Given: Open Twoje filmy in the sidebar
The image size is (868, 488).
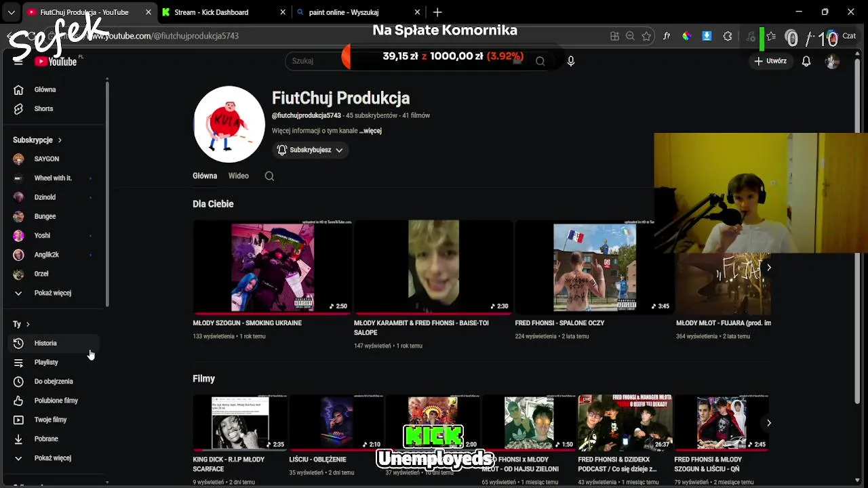Looking at the screenshot, I should tap(54, 420).
